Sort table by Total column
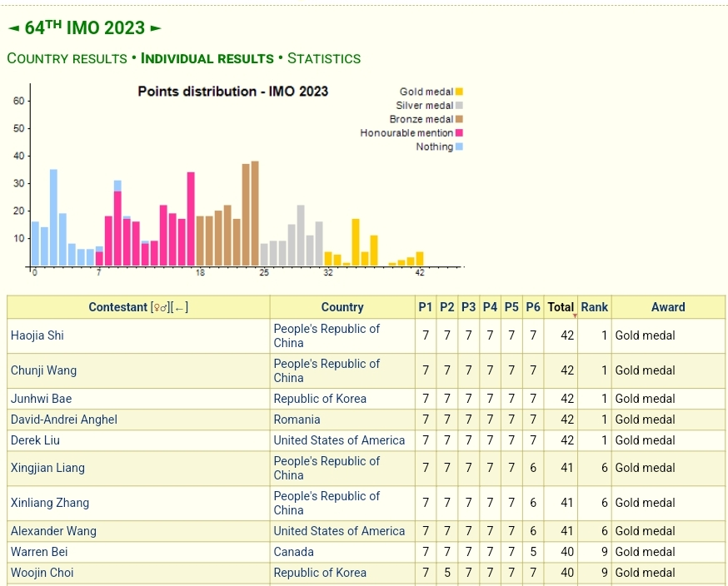The height and width of the screenshot is (586, 728). (x=561, y=307)
